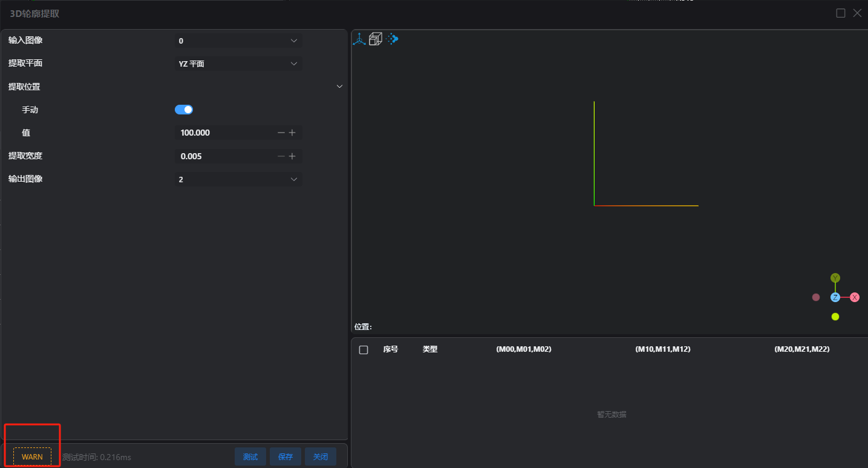Image resolution: width=868 pixels, height=468 pixels.
Task: Click the 序号 column header
Action: 391,349
